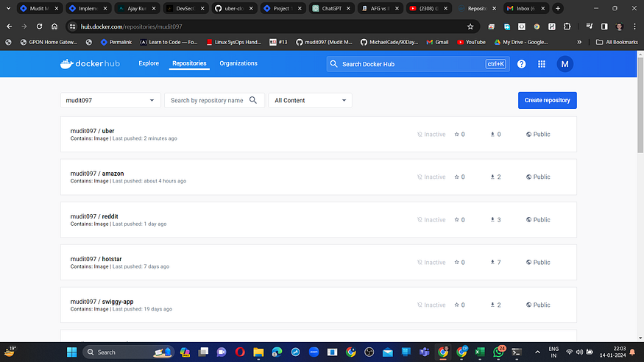The image size is (644, 362).
Task: Click the Windows taskbar Search box
Action: [x=129, y=352]
